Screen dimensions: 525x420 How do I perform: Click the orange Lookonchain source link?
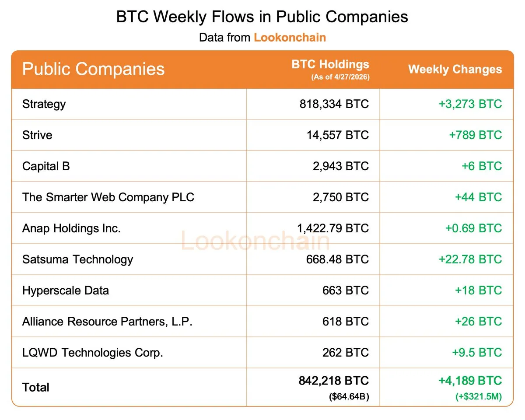click(x=290, y=37)
